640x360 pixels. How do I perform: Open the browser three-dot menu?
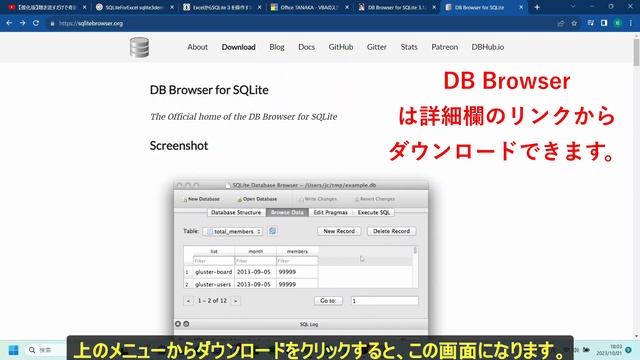[x=631, y=23]
